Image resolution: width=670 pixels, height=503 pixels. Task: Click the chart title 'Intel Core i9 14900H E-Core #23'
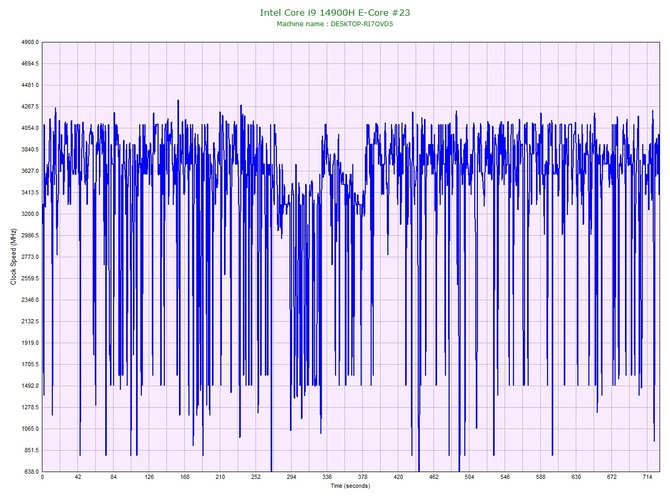point(335,12)
